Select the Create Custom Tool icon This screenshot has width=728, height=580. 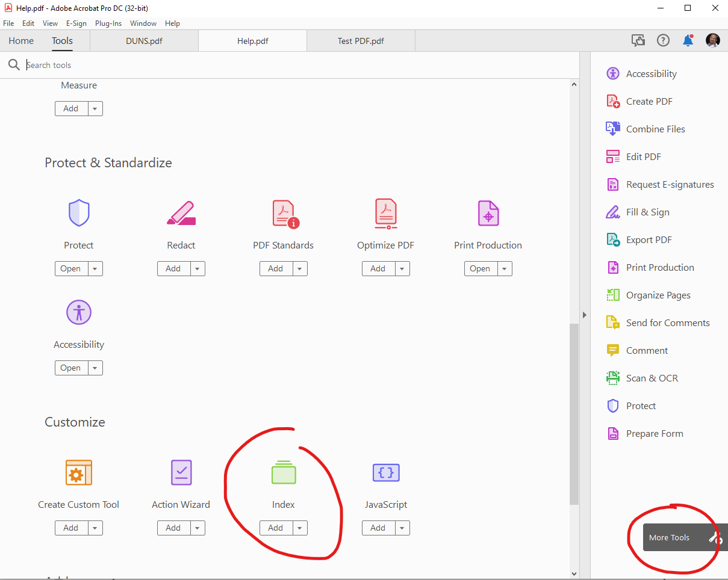pyautogui.click(x=78, y=472)
